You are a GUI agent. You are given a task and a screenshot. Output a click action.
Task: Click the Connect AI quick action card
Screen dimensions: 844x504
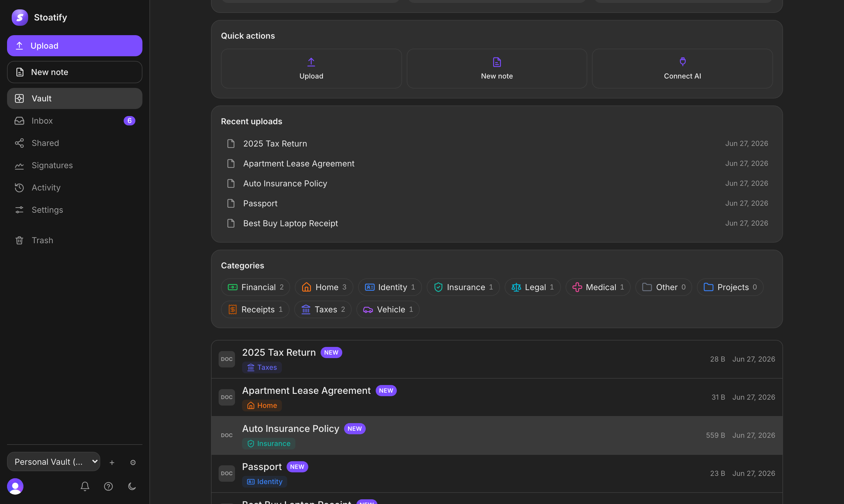[682, 69]
